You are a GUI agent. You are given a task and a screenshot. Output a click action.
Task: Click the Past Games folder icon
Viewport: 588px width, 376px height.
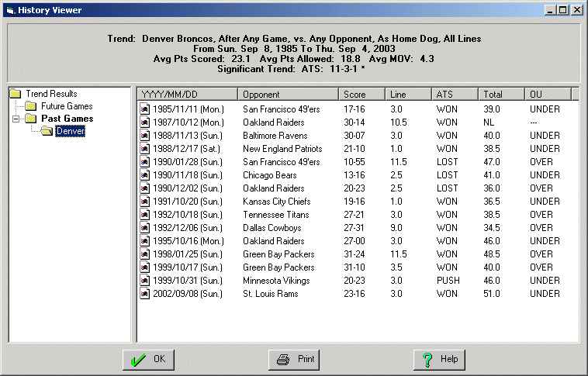click(x=30, y=119)
